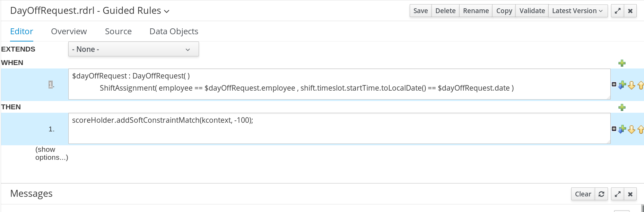Remove the WHEN condition row using the minus icon
The height and width of the screenshot is (212, 644).
click(x=614, y=84)
